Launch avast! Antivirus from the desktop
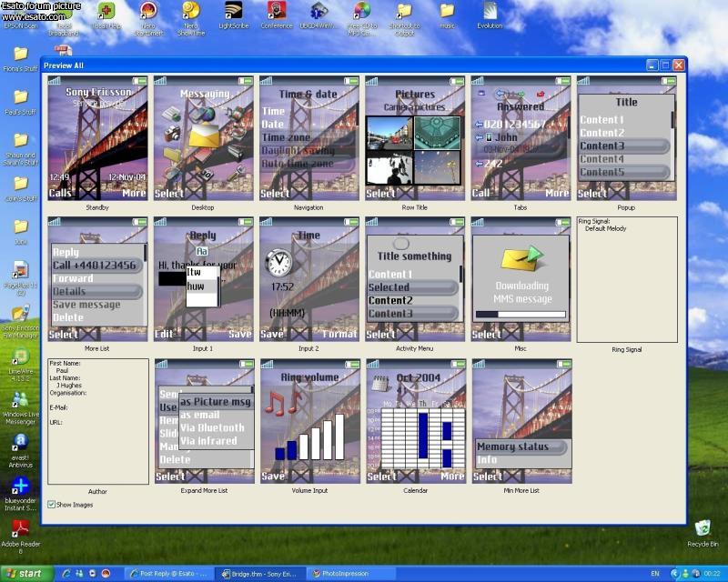728x582 pixels. 19,444
